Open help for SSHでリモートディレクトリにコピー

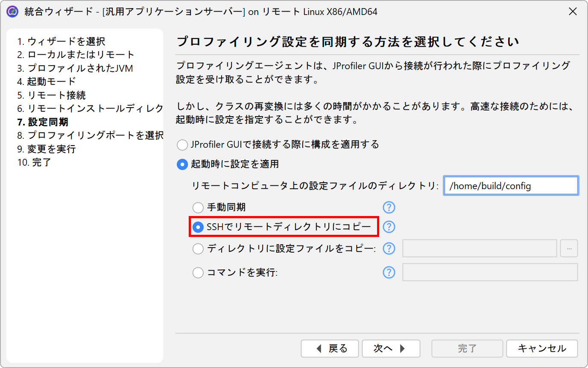point(389,227)
